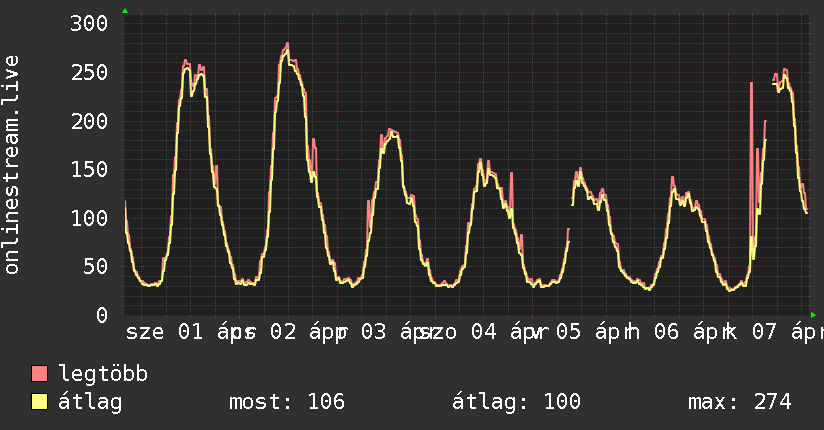The width and height of the screenshot is (824, 430).
Task: Select the legtöbb legend label
Action: [103, 374]
